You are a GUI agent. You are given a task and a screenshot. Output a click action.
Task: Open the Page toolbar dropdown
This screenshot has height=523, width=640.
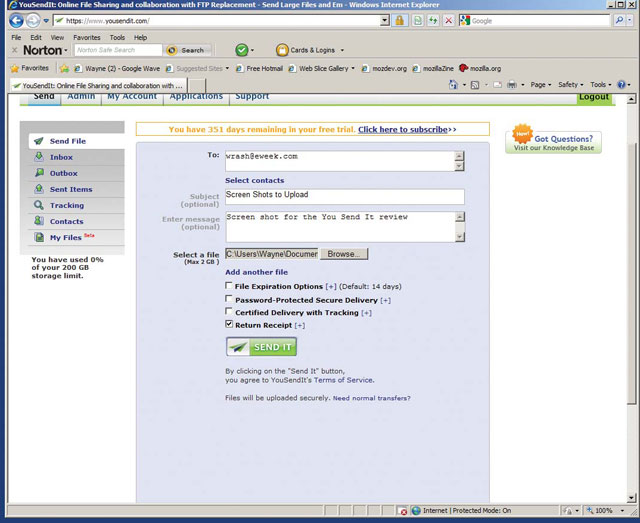tap(541, 85)
